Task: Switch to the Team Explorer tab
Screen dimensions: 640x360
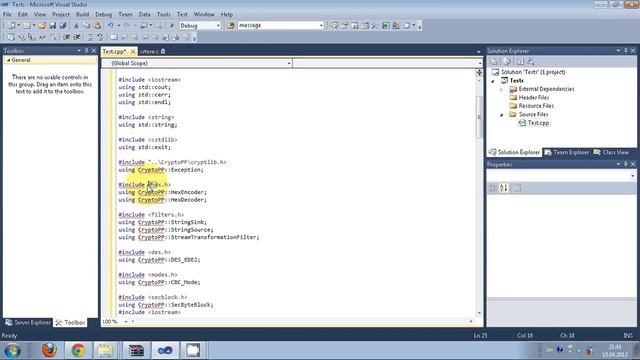Action: [x=567, y=152]
